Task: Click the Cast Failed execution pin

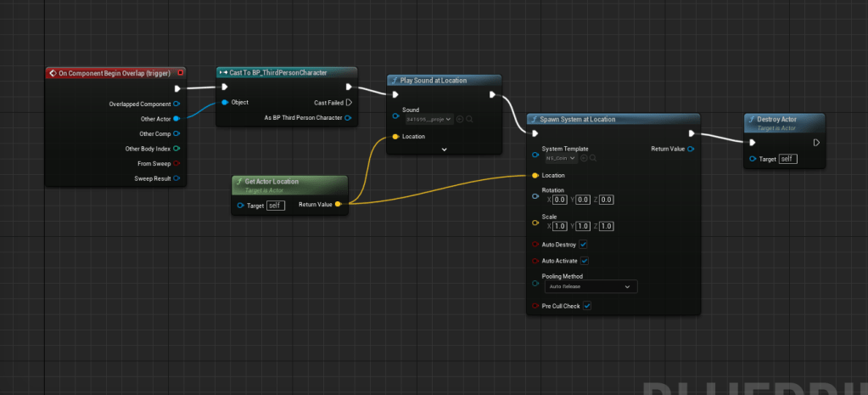Action: [x=348, y=102]
